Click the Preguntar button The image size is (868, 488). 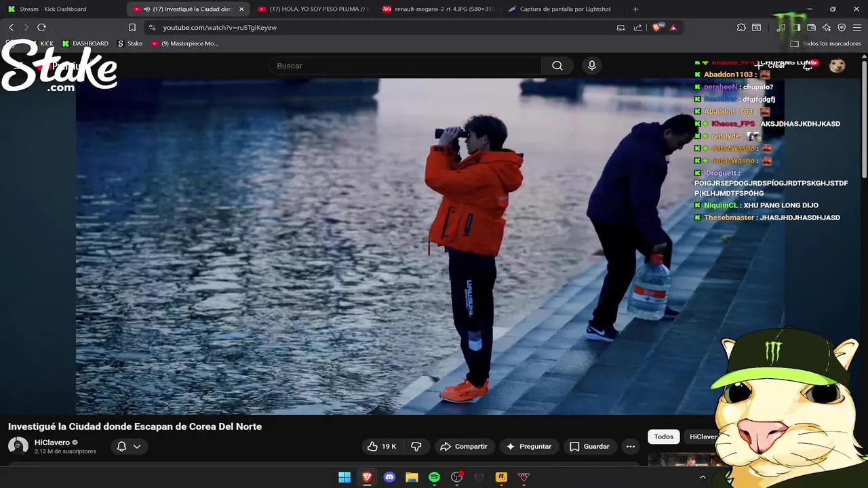pyautogui.click(x=529, y=447)
